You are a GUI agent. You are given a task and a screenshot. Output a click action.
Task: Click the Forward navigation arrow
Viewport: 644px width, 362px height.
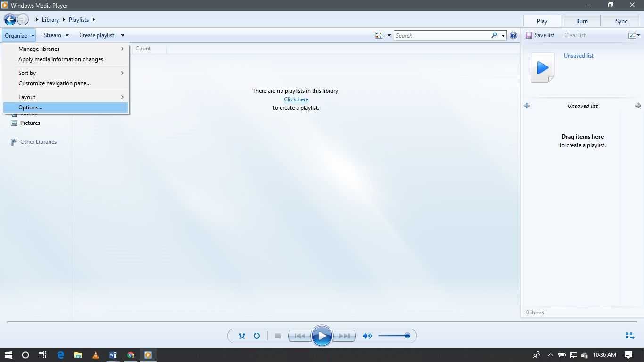point(23,20)
